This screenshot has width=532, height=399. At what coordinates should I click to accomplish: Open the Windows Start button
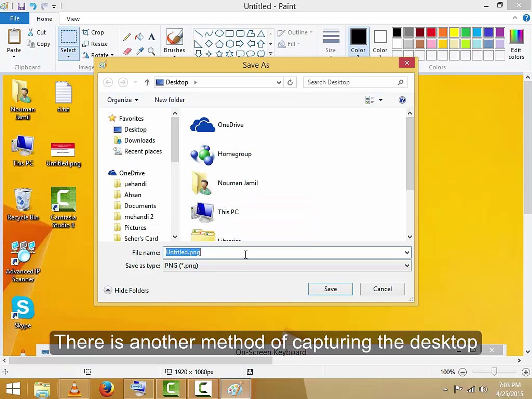coord(13,389)
